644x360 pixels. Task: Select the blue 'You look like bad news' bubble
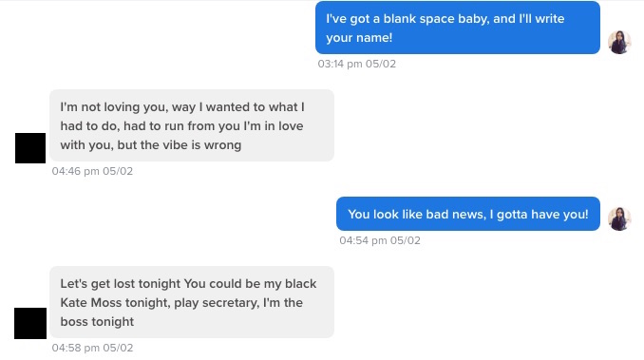pos(468,214)
